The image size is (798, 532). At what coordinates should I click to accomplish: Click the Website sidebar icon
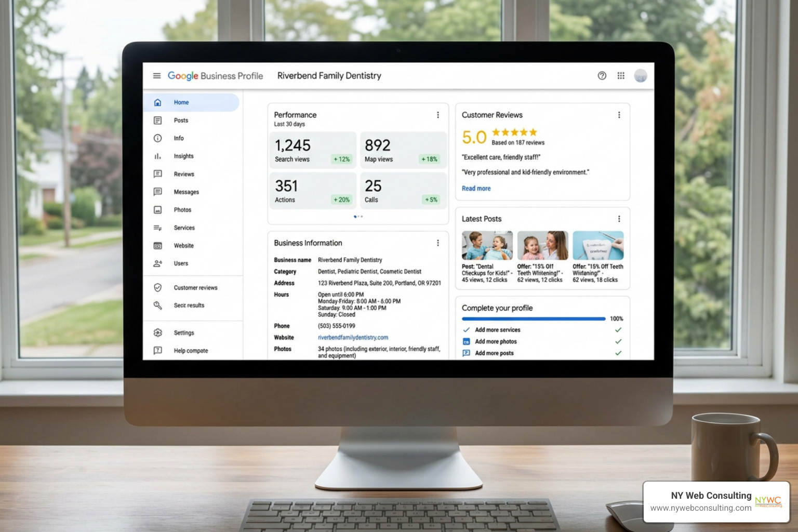click(157, 246)
